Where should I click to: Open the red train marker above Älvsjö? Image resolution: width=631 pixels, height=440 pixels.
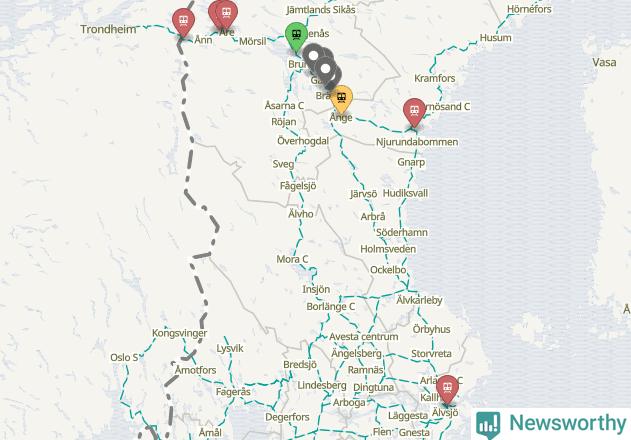point(447,389)
